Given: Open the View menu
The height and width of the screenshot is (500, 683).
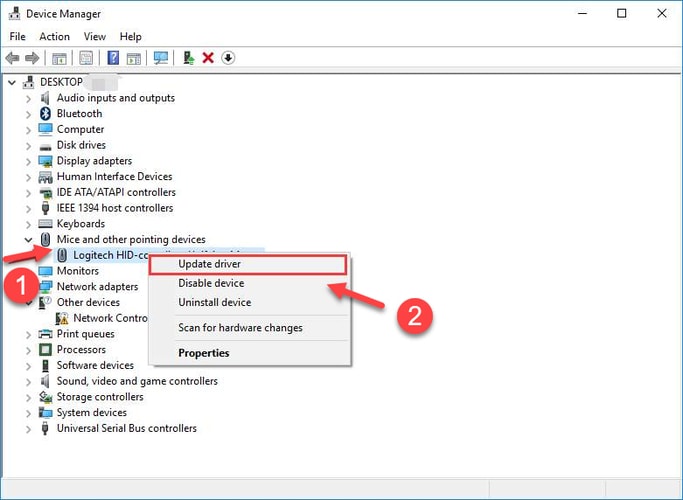Looking at the screenshot, I should [95, 37].
